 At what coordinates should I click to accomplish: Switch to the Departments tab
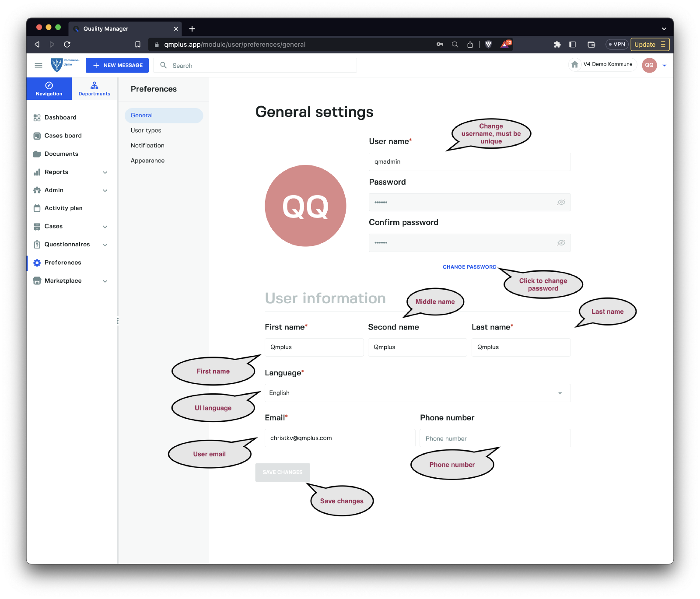[94, 88]
